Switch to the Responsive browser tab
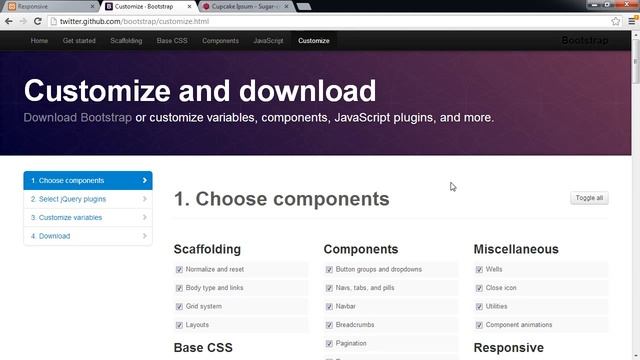The height and width of the screenshot is (360, 640). pos(51,7)
